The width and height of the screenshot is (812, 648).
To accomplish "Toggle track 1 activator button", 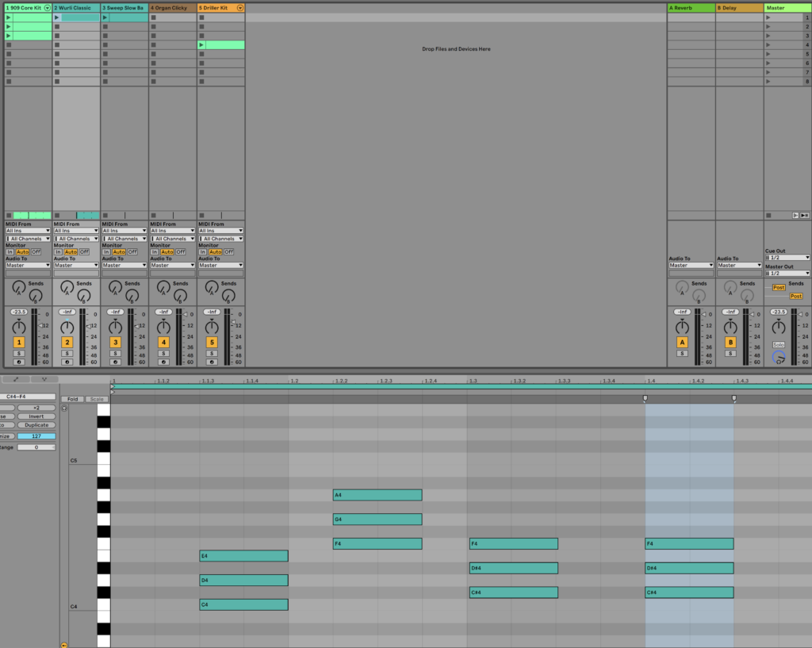I will [19, 343].
